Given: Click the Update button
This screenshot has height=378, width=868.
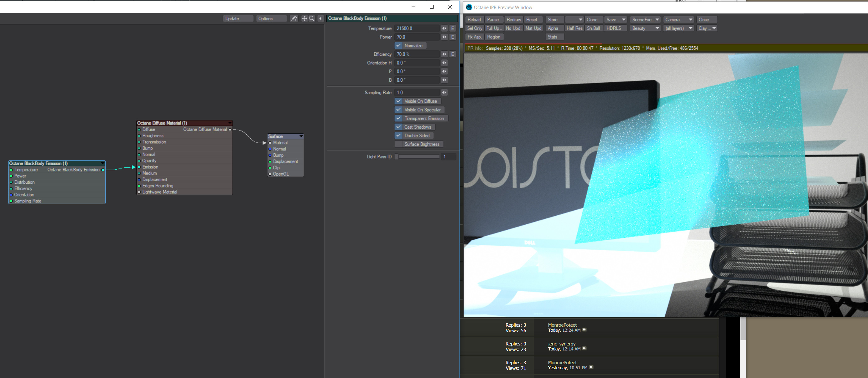Looking at the screenshot, I should pos(238,18).
